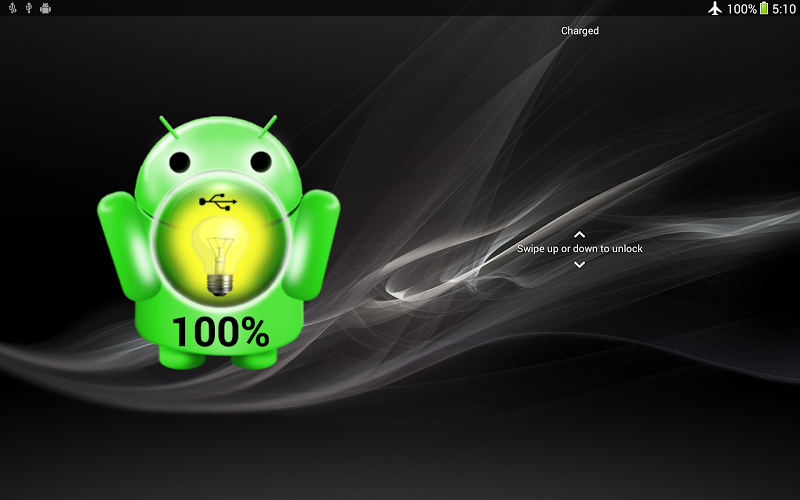Tap the upward chevron above unlock text
The image size is (800, 500).
click(579, 235)
